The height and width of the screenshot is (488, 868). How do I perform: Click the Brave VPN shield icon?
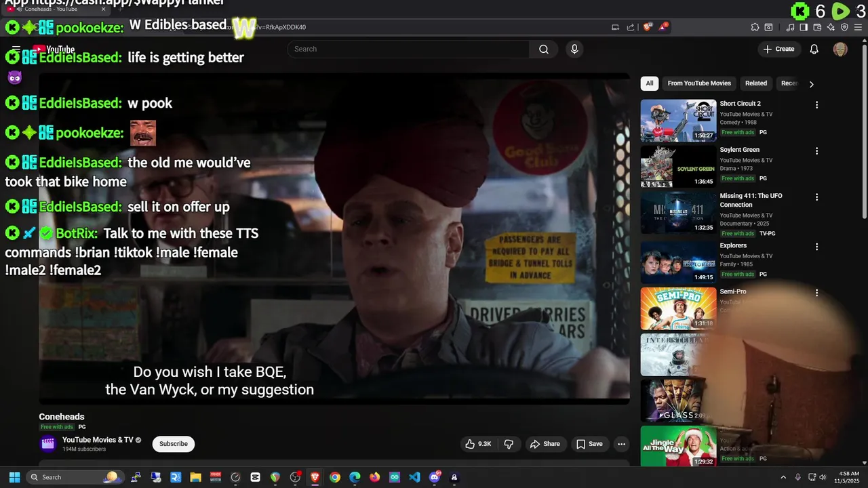point(844,27)
